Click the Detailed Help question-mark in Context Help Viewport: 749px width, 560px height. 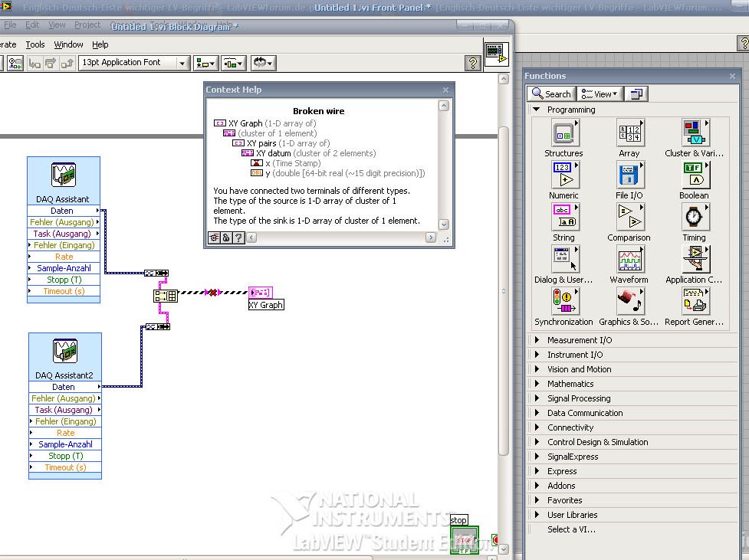click(238, 237)
